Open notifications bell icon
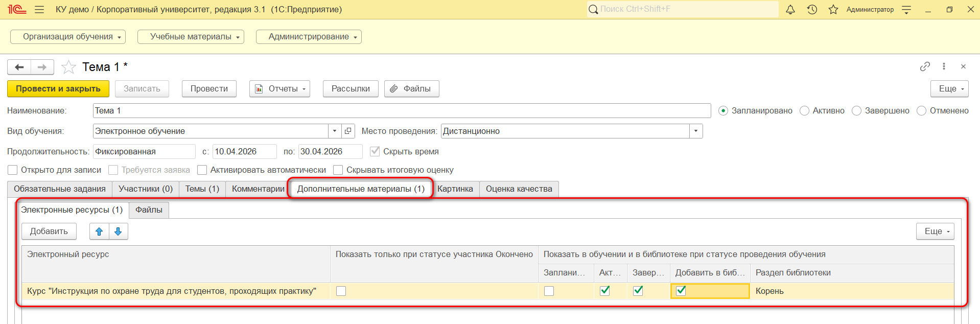Viewport: 980px width, 324px height. 790,9
